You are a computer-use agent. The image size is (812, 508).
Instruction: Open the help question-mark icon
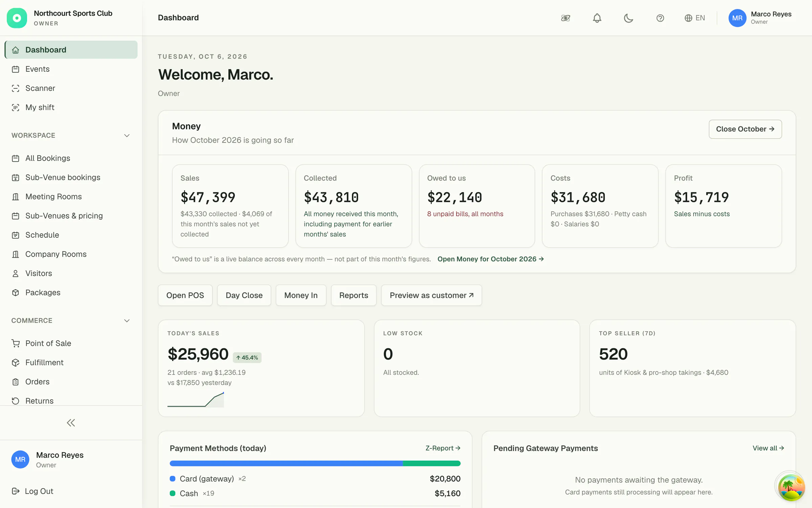click(660, 18)
